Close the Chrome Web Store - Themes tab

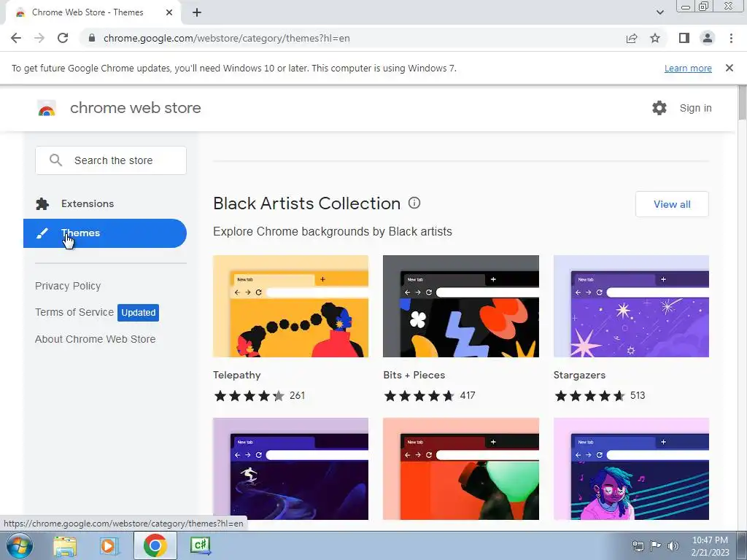(x=169, y=12)
